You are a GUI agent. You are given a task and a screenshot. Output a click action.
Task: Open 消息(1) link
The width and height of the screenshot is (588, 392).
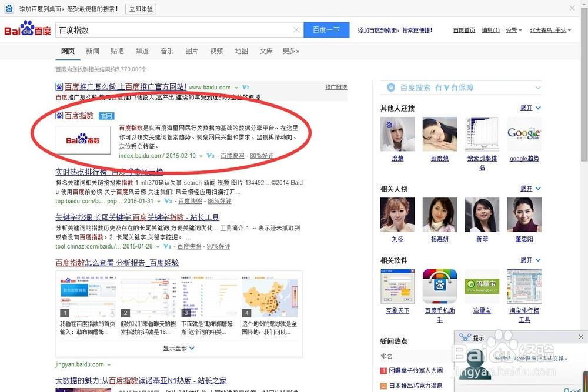click(x=490, y=30)
